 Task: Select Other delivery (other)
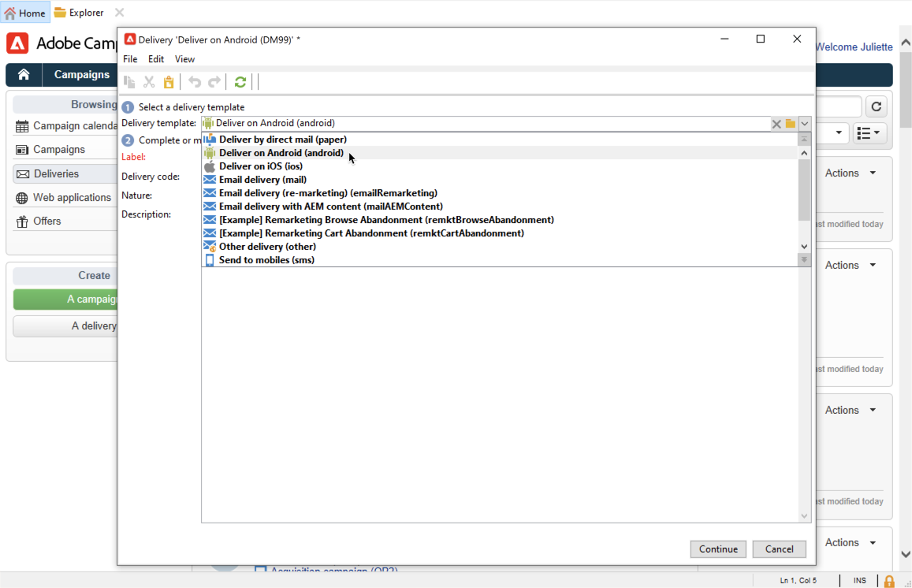[501, 247]
